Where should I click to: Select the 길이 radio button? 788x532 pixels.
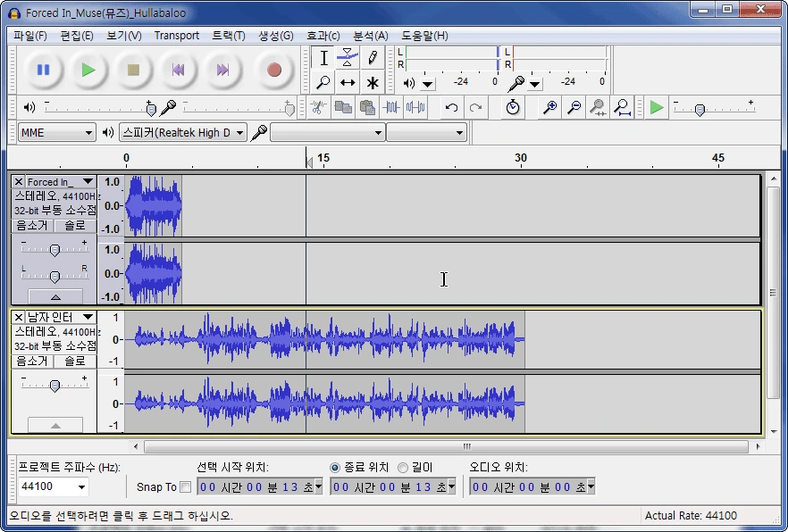point(403,468)
